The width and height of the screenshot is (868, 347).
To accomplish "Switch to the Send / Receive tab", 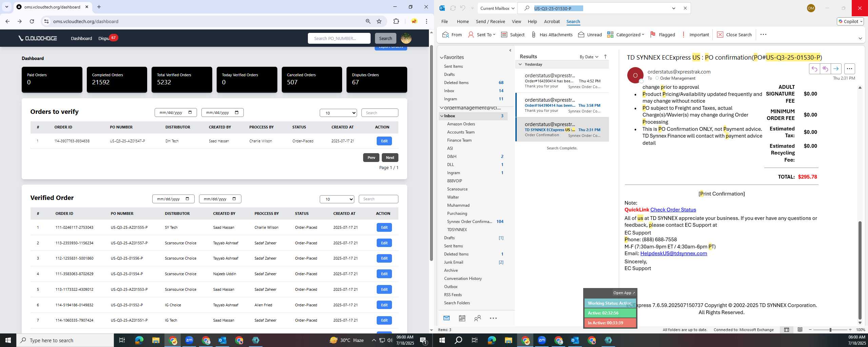I will pyautogui.click(x=490, y=21).
